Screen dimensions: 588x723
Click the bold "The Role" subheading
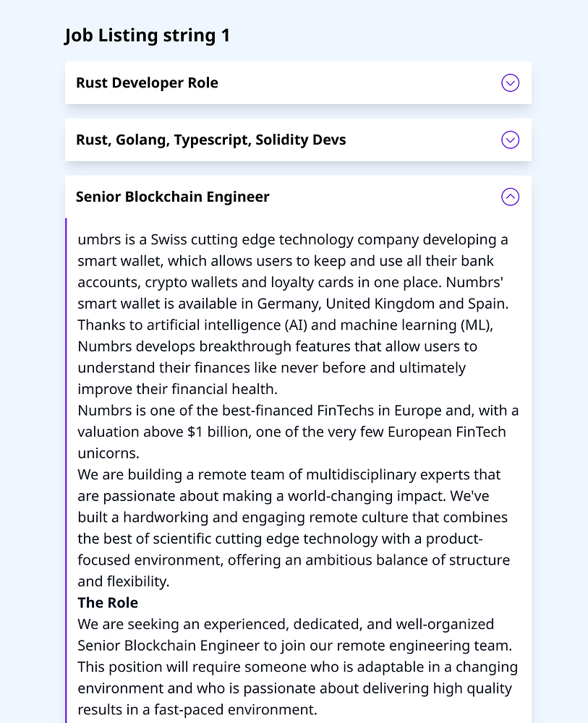tap(108, 602)
